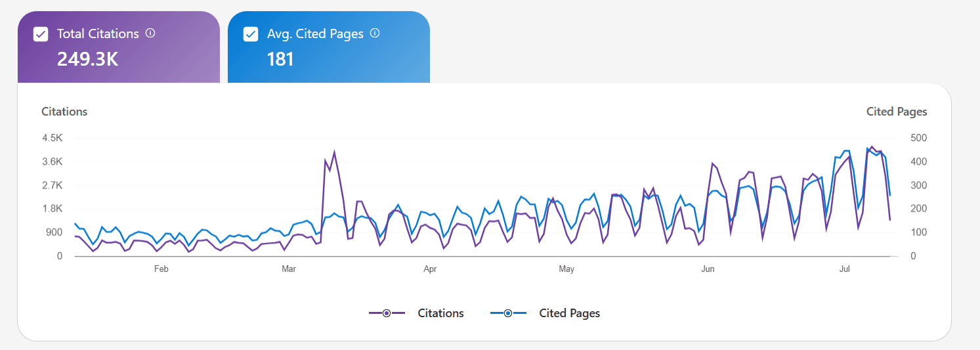Click the Apr label on the x-axis

430,269
